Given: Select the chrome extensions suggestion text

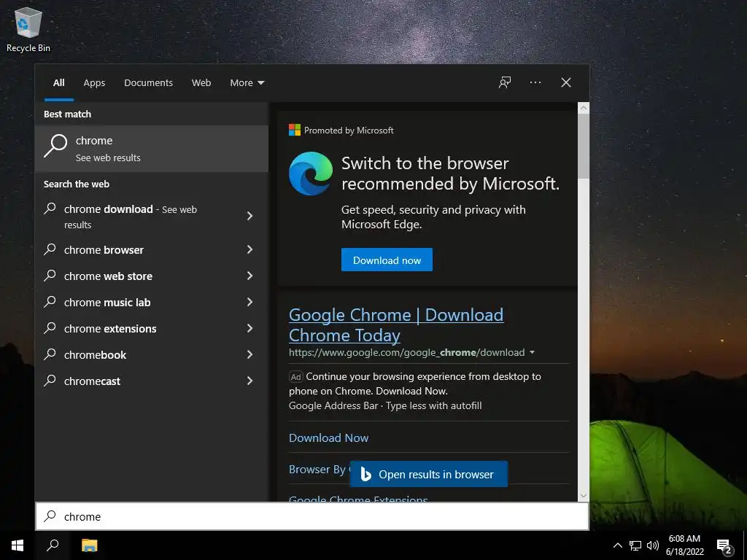Looking at the screenshot, I should [x=110, y=328].
